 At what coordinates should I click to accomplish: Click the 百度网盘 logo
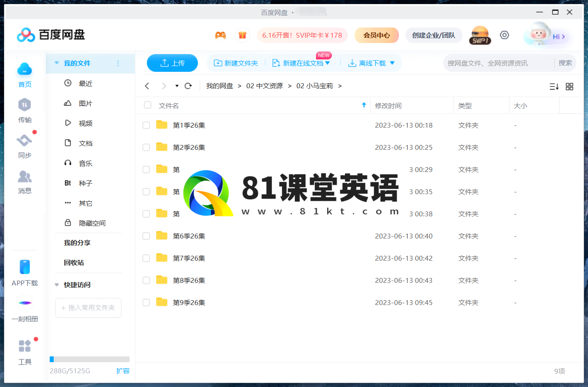coord(51,35)
